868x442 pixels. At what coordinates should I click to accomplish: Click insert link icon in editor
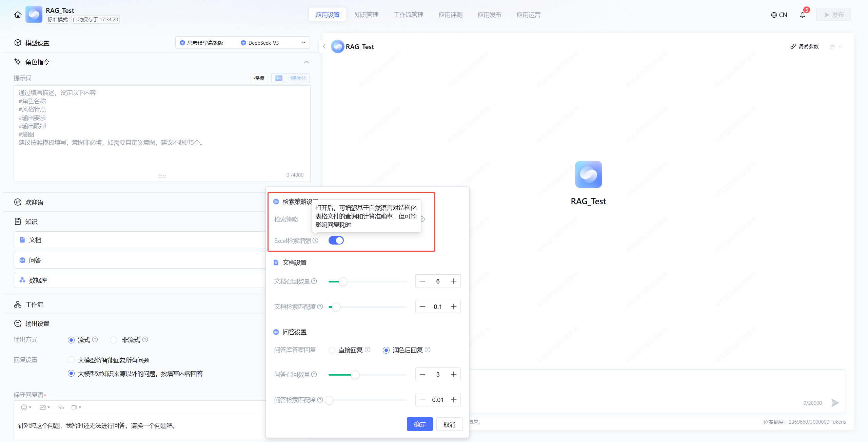pos(61,407)
